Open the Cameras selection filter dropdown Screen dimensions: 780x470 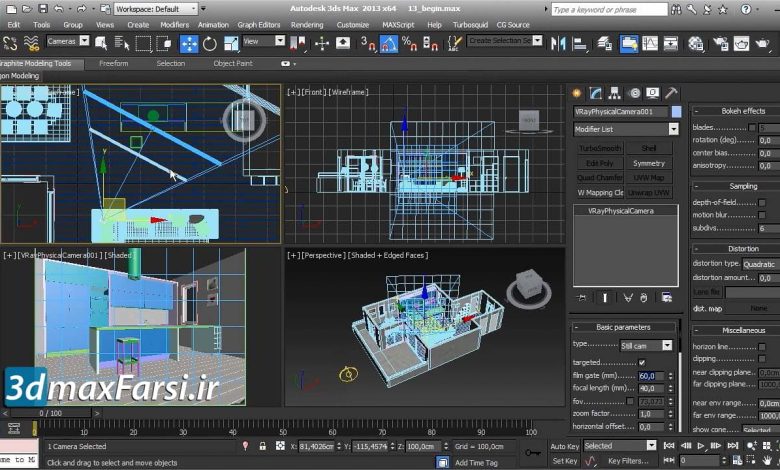68,41
